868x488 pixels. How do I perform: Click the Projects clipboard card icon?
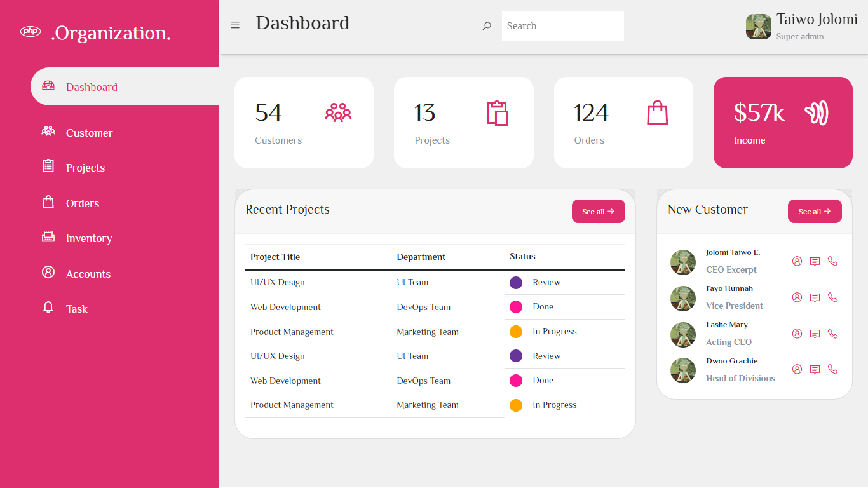(498, 113)
